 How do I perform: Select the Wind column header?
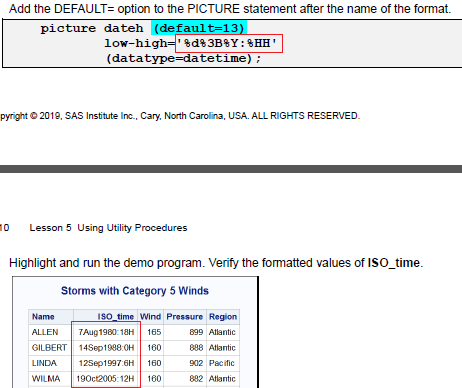(x=150, y=316)
